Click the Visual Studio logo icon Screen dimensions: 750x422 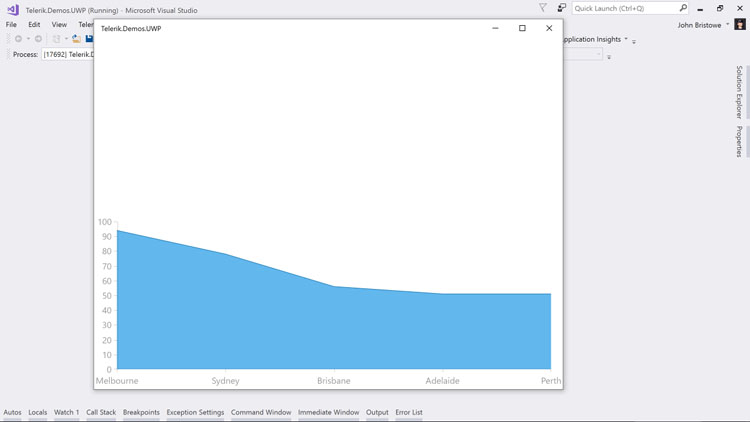[x=13, y=10]
